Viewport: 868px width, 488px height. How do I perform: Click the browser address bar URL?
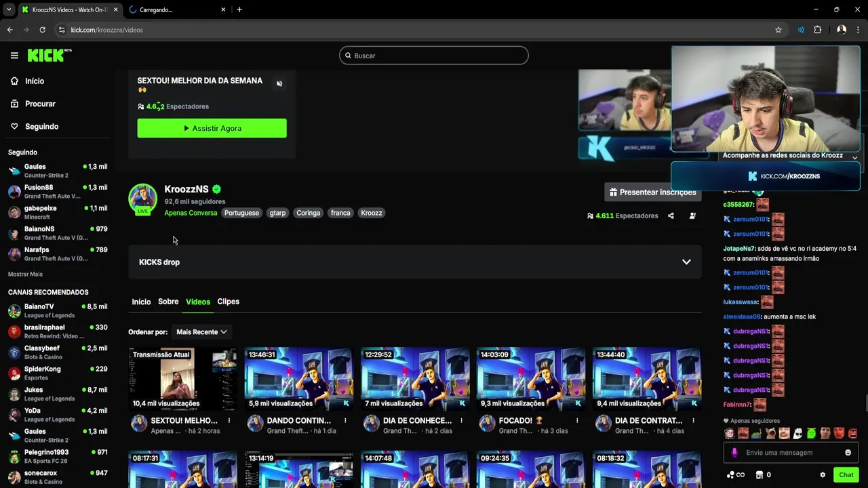coord(107,30)
